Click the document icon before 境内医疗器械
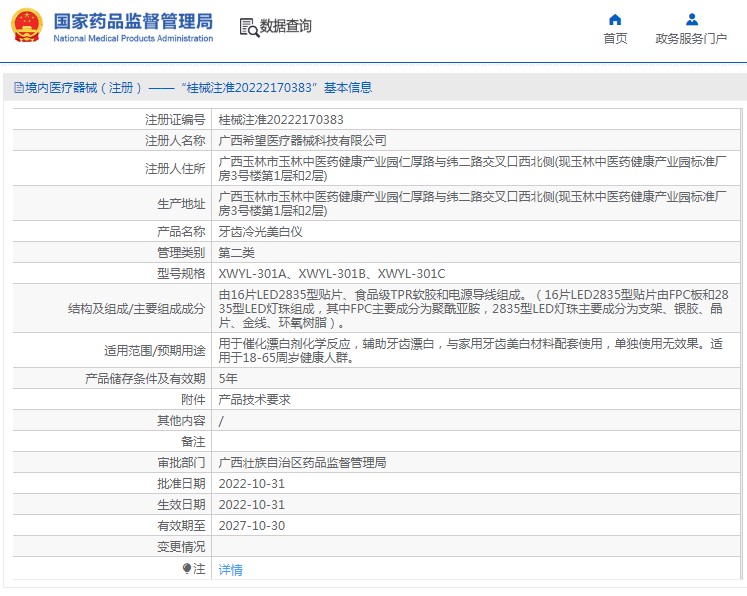Screen dimensions: 747x596 click(19, 88)
